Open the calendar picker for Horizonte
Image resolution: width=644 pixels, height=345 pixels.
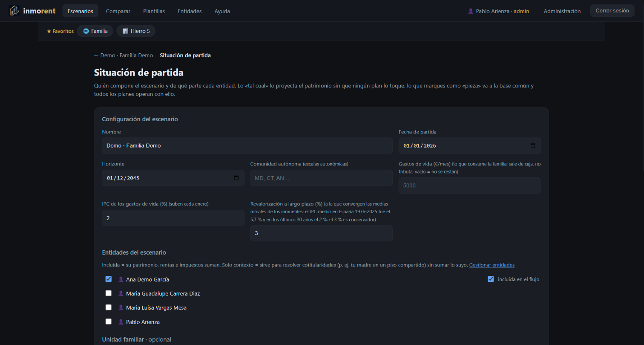pyautogui.click(x=236, y=178)
